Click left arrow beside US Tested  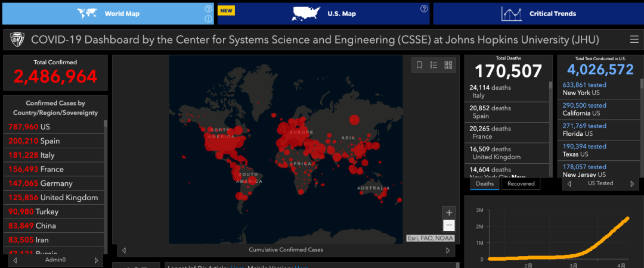[569, 183]
